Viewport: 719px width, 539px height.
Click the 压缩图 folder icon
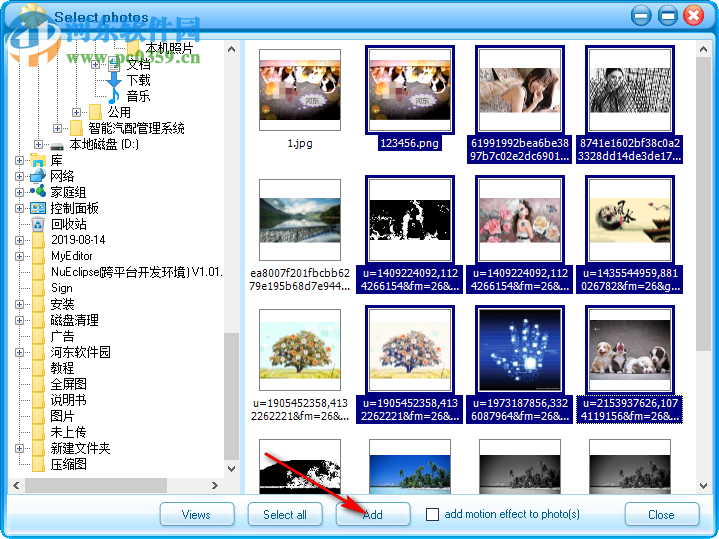coord(39,464)
